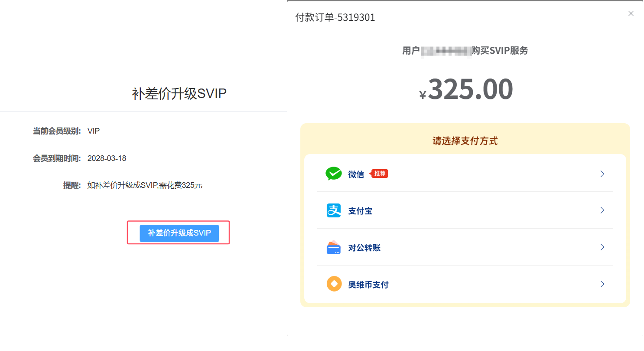Click the 对公转账 bank card icon
644x351 pixels.
333,248
